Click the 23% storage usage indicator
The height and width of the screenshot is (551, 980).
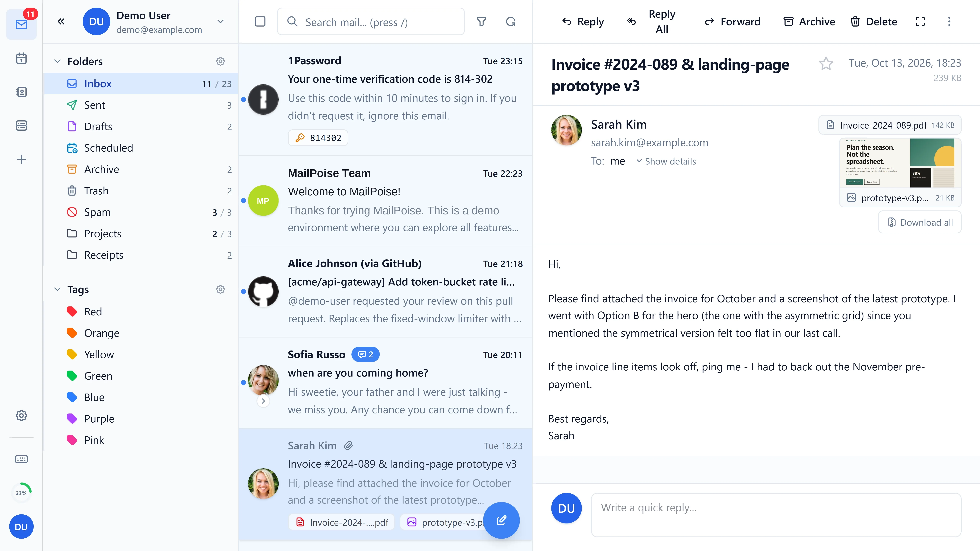pyautogui.click(x=21, y=493)
